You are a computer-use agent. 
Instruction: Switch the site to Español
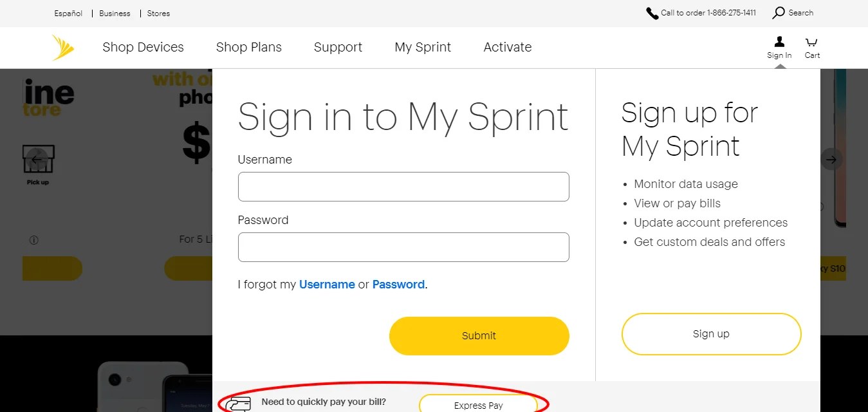[68, 12]
